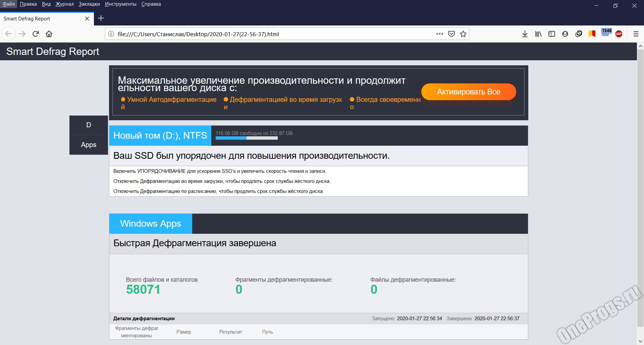Click the Активировать Все button
This screenshot has width=644, height=345.
click(x=469, y=92)
